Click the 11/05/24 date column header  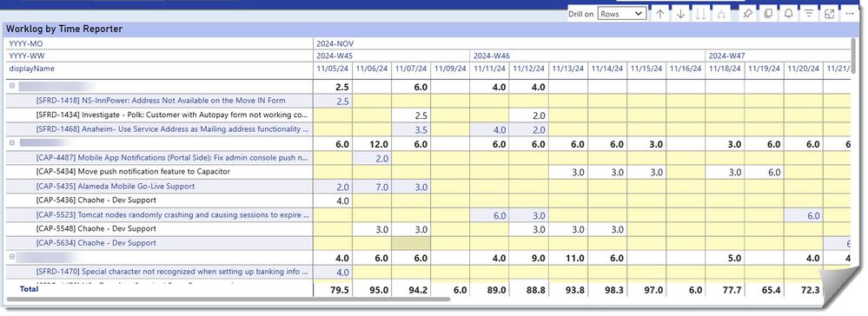(x=334, y=69)
